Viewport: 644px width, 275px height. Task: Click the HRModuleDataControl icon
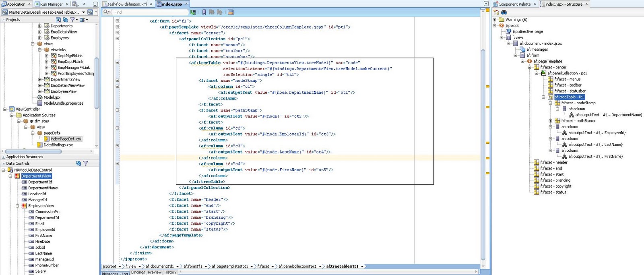(x=10, y=170)
